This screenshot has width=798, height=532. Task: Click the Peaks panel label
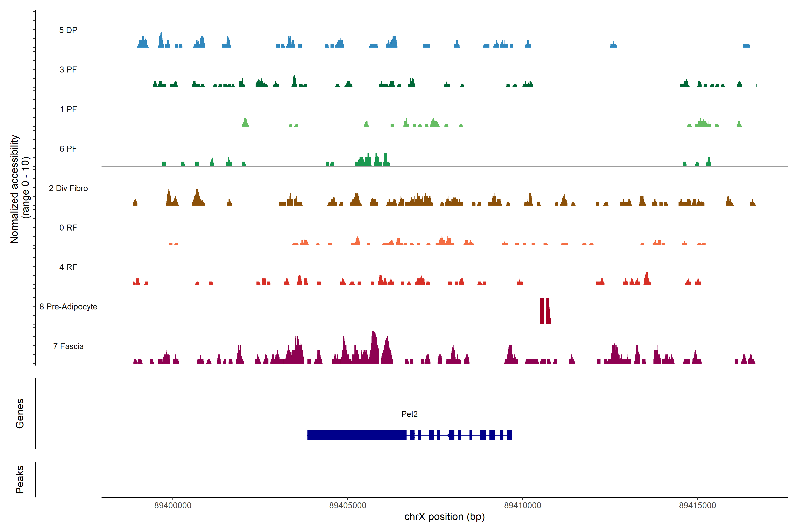tap(20, 479)
